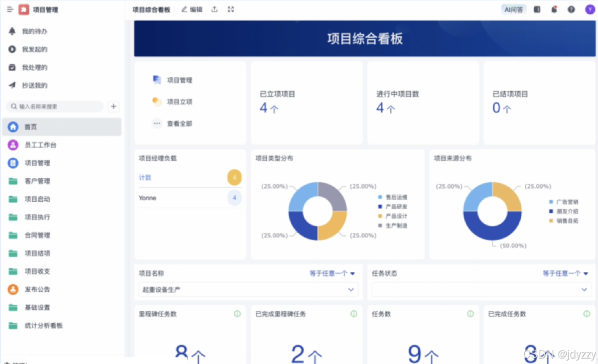
Task: Click the fullscreen icon in toolbar
Action: [231, 9]
